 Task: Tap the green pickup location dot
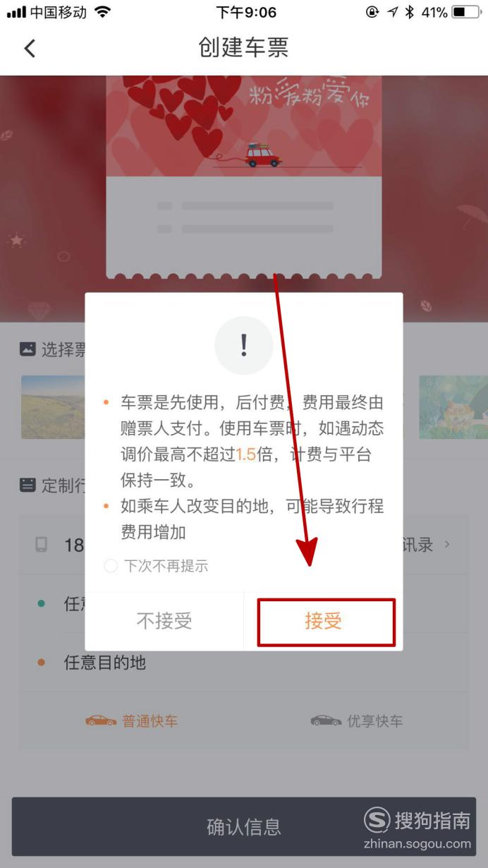41,604
